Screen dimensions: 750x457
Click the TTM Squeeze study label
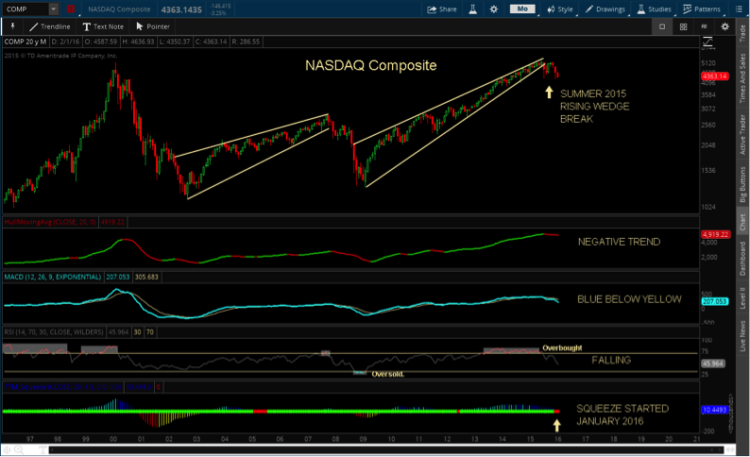pyautogui.click(x=63, y=387)
